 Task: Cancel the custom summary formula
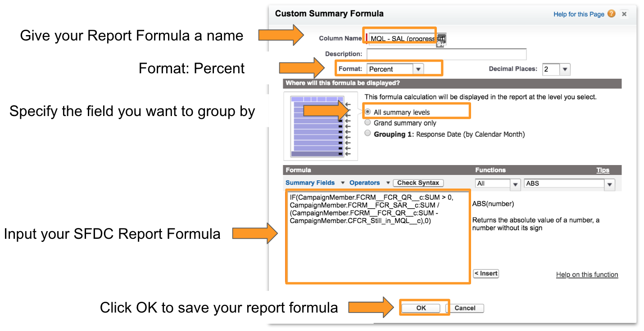point(465,308)
